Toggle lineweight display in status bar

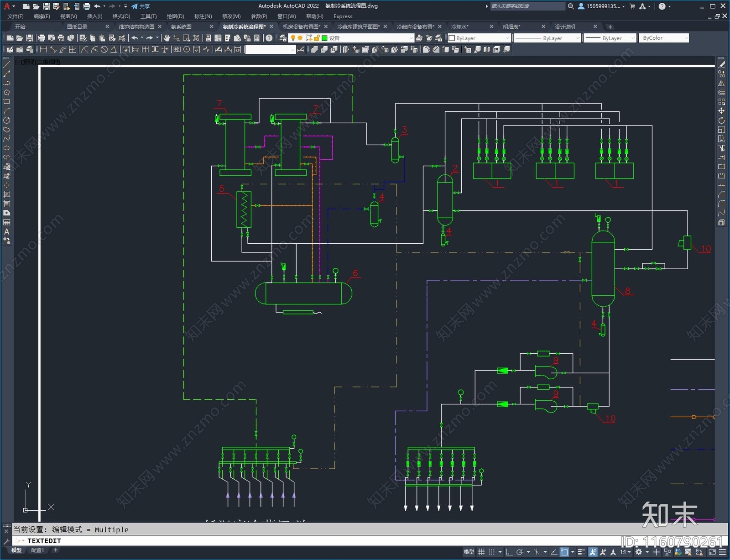click(x=581, y=552)
